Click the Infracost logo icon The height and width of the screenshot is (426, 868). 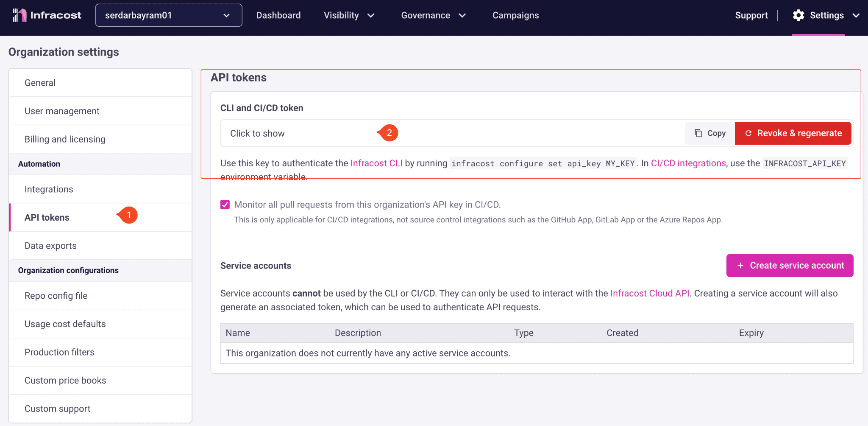coord(19,15)
